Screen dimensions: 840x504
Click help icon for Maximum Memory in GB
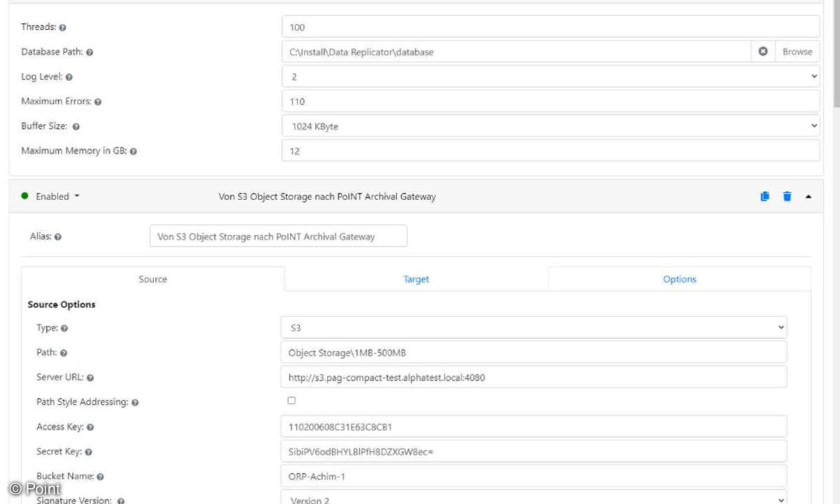tap(133, 151)
